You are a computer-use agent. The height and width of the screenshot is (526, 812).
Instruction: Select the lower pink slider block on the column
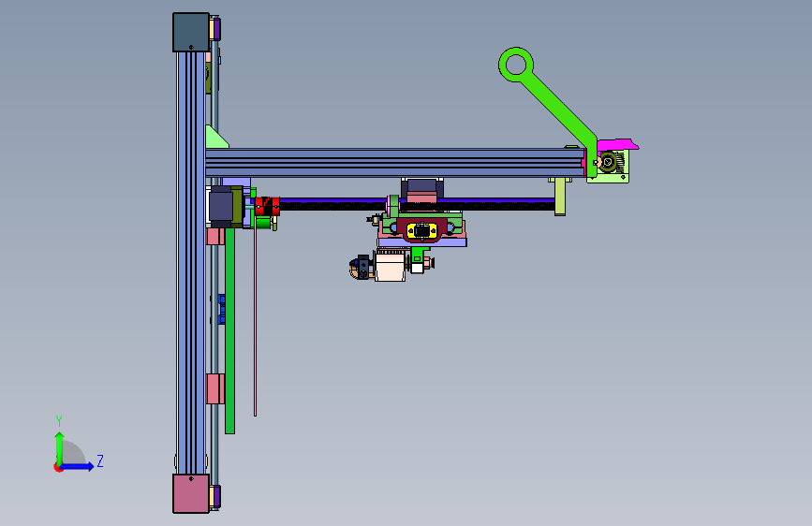pos(214,388)
